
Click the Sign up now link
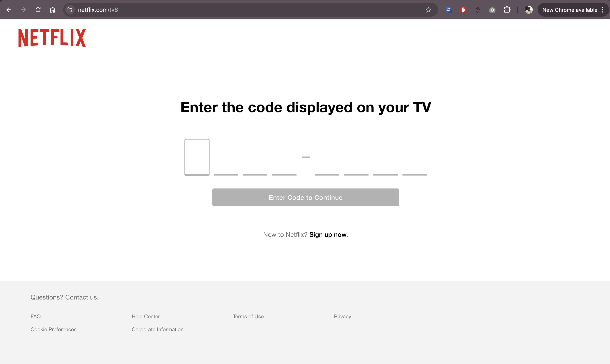[x=328, y=235]
